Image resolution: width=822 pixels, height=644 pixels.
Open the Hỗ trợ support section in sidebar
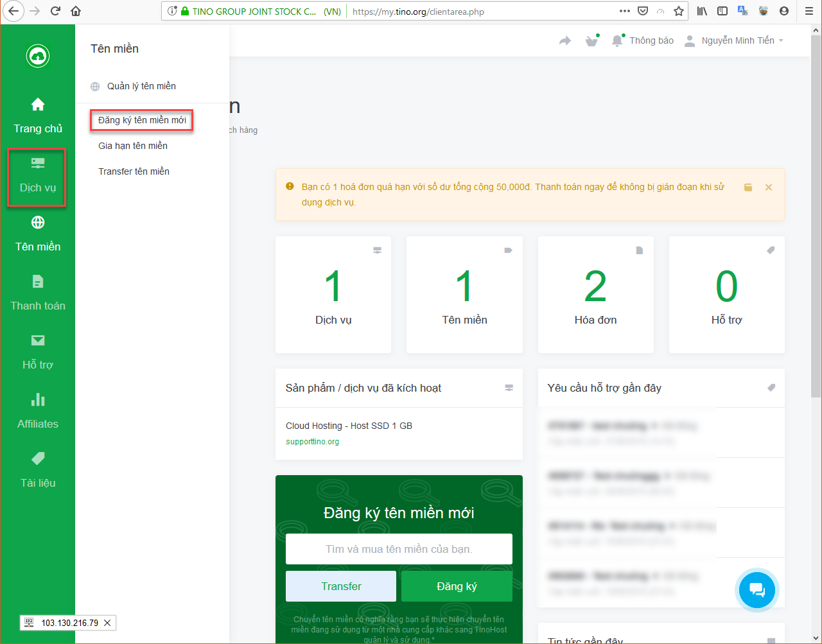[38, 352]
